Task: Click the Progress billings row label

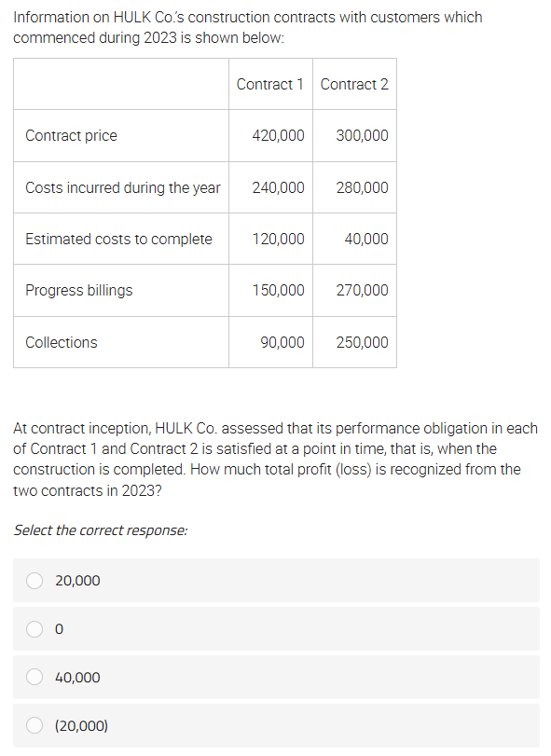Action: 79,291
